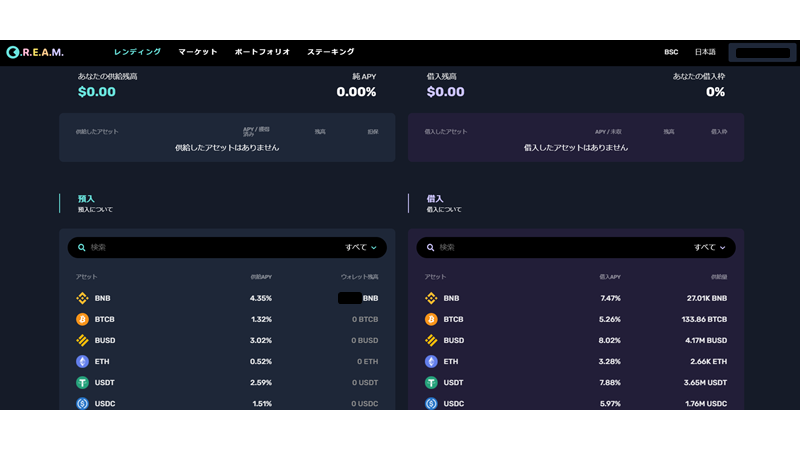Screen dimensions: 800x450
Task: Select BUSD 8.02% borrow APY value
Action: 610,340
